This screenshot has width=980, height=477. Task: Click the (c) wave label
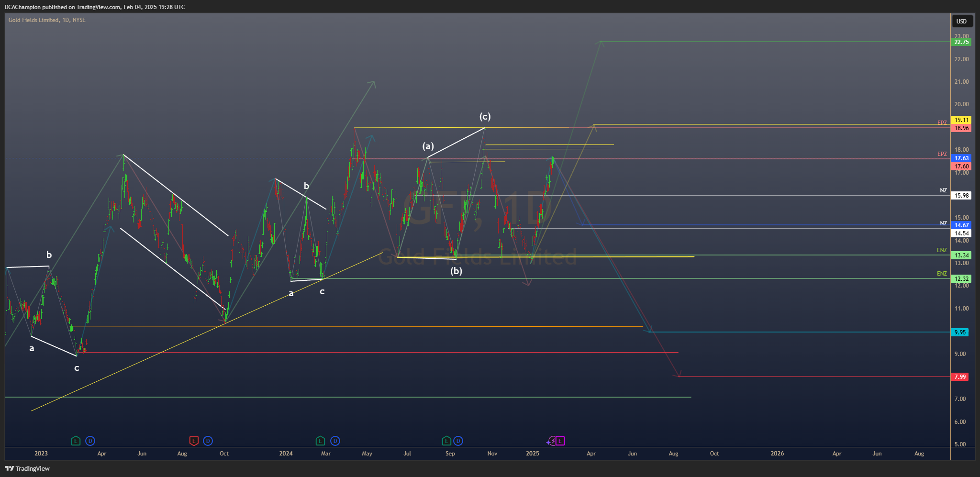pyautogui.click(x=485, y=116)
